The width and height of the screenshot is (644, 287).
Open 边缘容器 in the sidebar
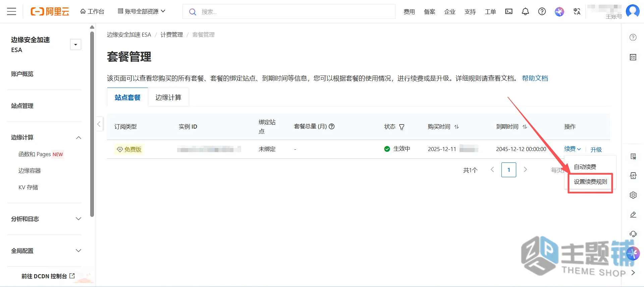(x=30, y=171)
